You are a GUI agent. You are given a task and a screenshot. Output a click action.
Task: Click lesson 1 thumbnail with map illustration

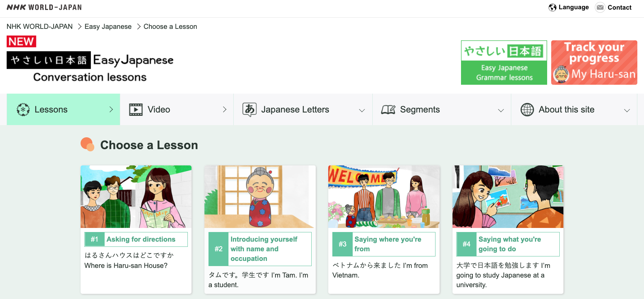pos(136,196)
